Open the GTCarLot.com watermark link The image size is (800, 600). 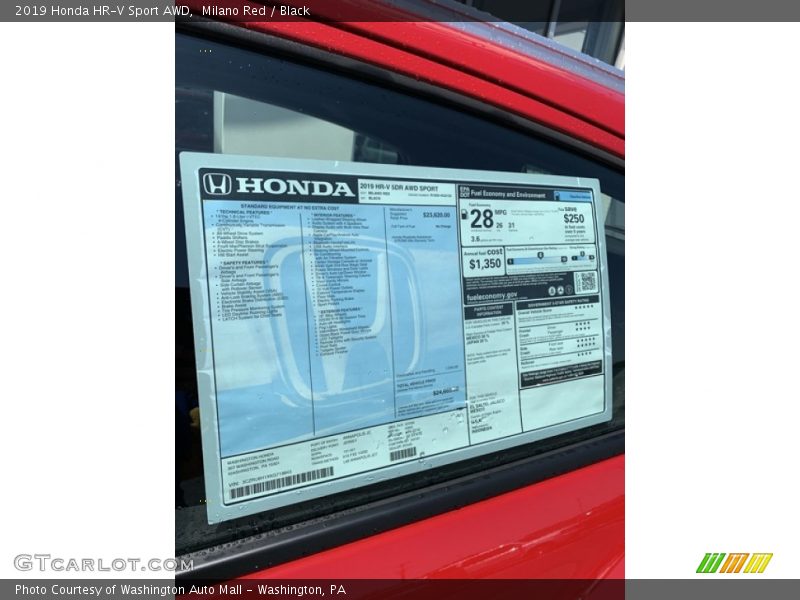(103, 563)
